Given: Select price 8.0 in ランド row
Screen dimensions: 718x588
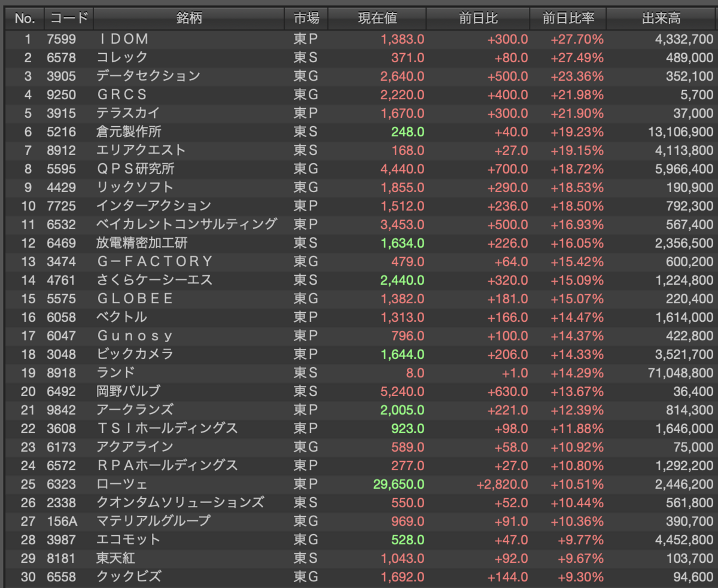Looking at the screenshot, I should [x=415, y=373].
